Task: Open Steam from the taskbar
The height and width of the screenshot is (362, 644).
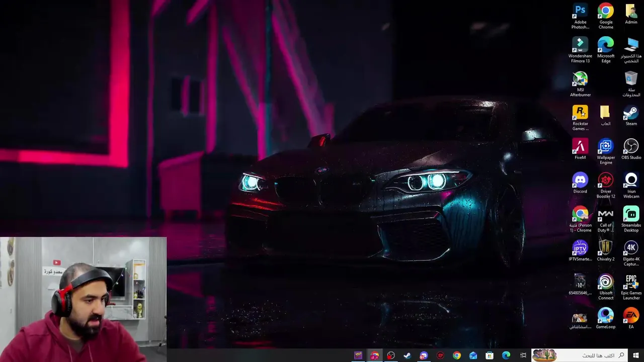Action: 407,355
